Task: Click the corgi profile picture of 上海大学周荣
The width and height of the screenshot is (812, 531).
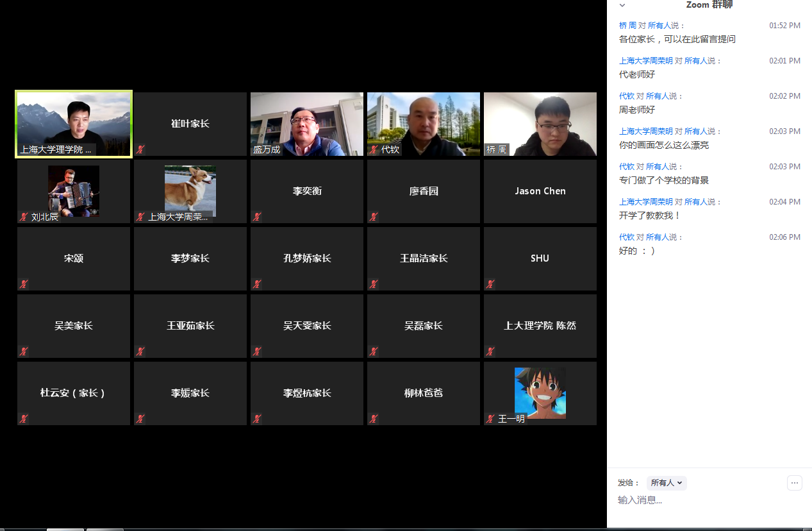Action: (x=190, y=190)
